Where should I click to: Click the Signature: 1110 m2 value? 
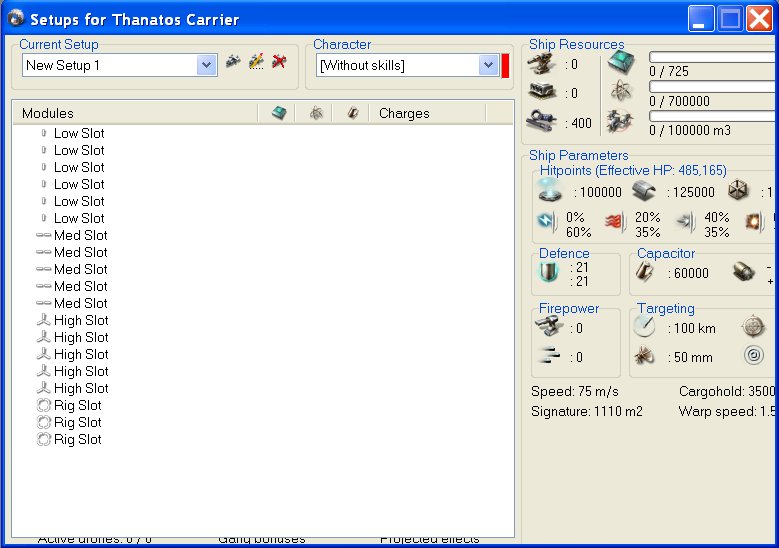click(587, 411)
